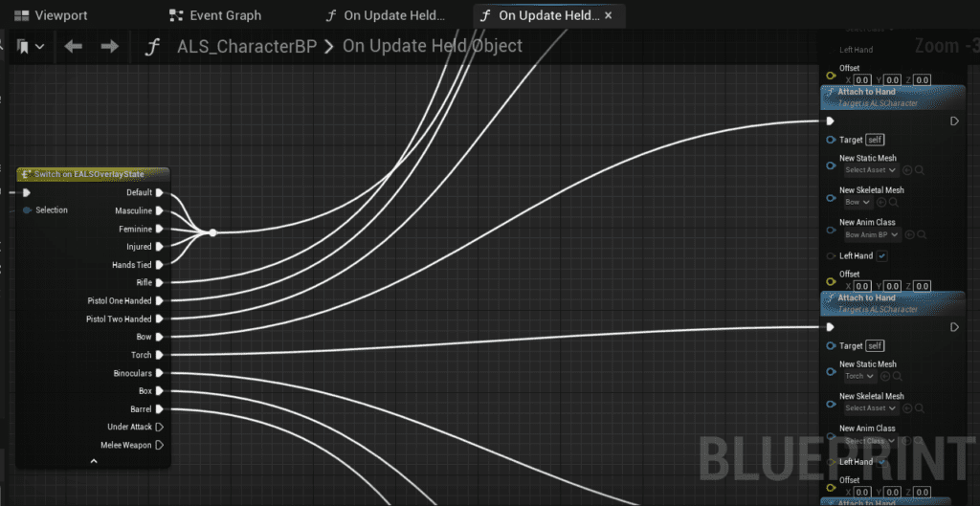Edit Offset Z field on Torch node

(x=922, y=493)
